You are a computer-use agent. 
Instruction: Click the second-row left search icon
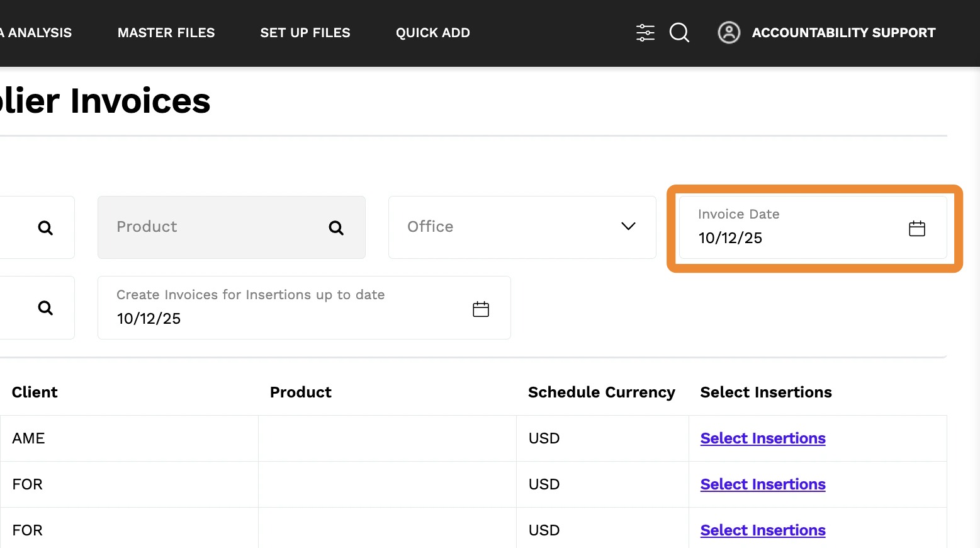point(45,308)
